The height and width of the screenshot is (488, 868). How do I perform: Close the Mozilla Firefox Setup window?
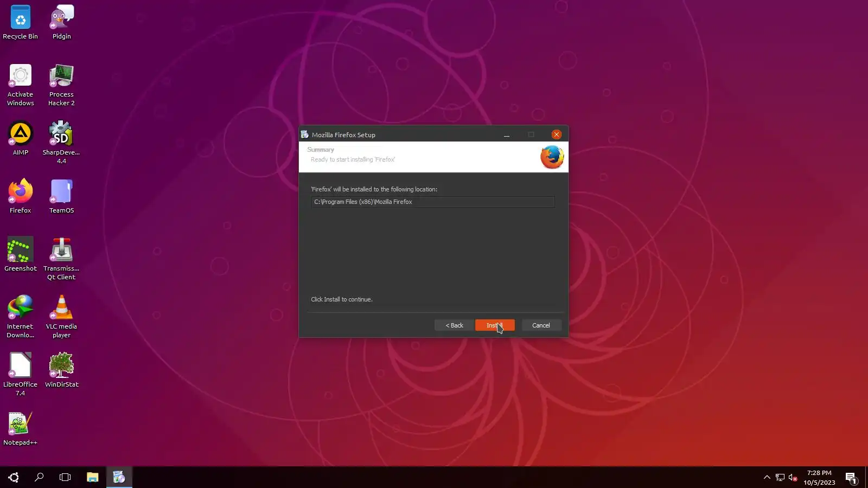pyautogui.click(x=556, y=134)
